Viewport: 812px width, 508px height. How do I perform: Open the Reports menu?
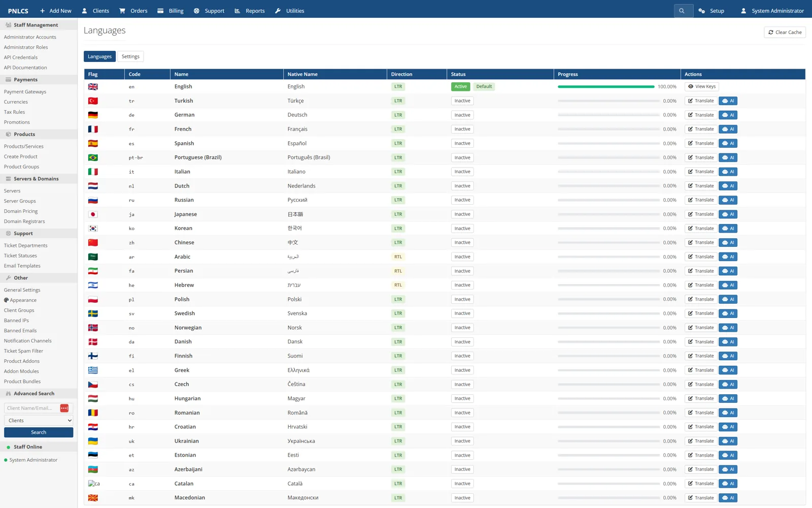pyautogui.click(x=250, y=11)
